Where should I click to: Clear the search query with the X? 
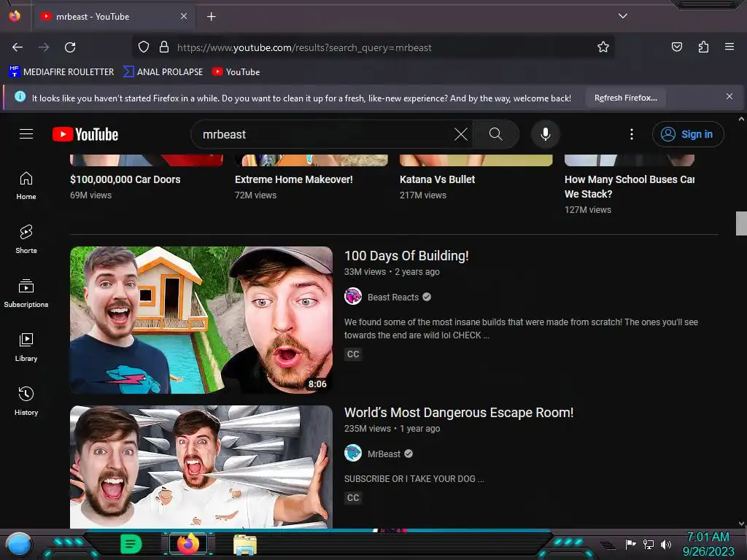coord(461,134)
